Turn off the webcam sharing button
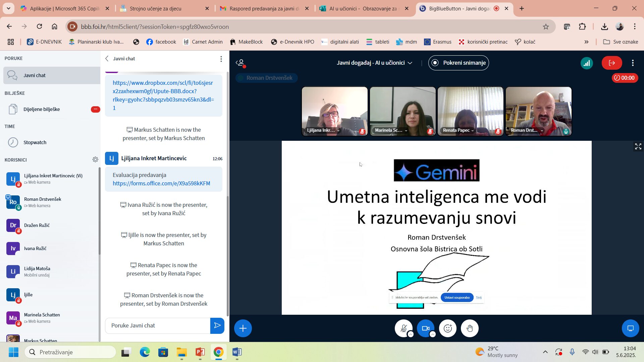Screen dimensions: 644x362 pos(426,328)
